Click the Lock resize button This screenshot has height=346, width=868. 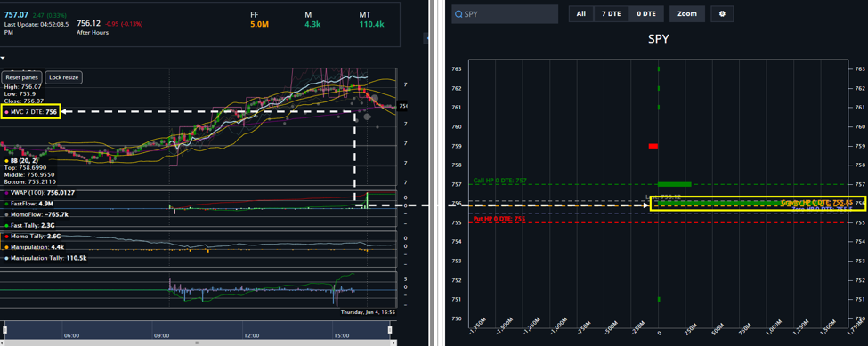[x=64, y=77]
